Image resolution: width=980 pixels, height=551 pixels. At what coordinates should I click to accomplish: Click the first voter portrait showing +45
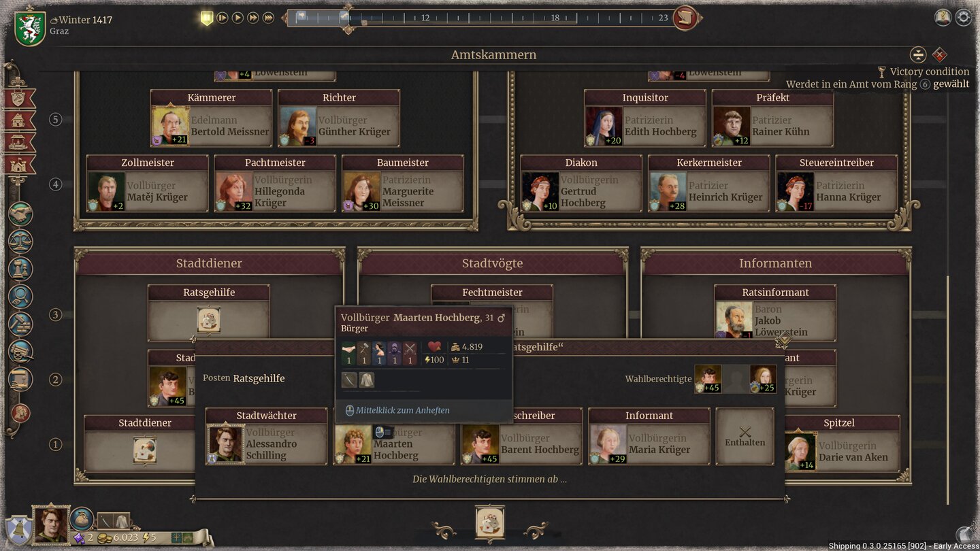708,380
